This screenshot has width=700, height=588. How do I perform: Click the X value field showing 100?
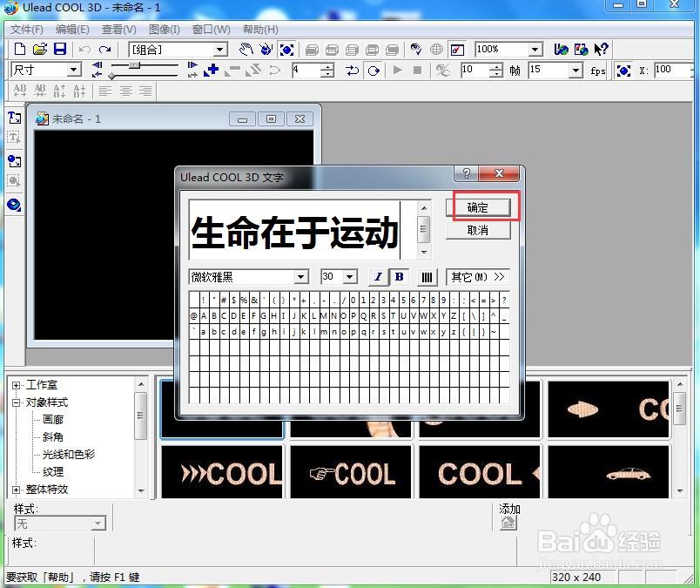pos(674,70)
